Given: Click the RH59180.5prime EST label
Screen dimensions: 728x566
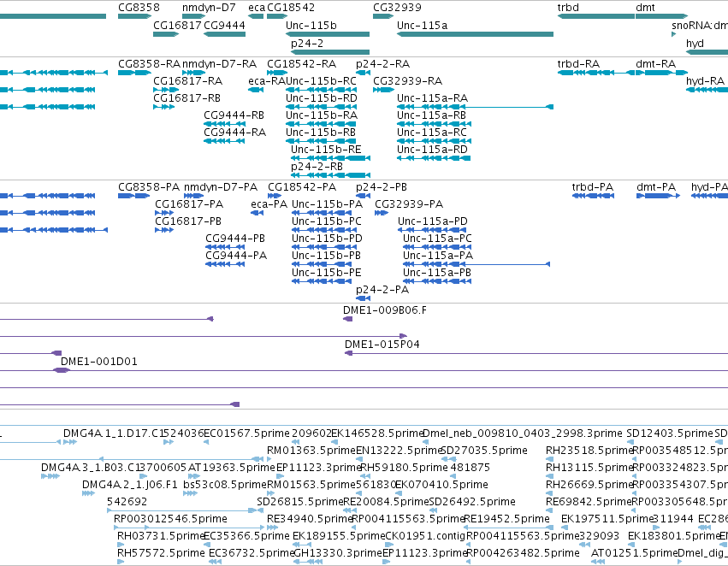Looking at the screenshot, I should (x=404, y=467).
